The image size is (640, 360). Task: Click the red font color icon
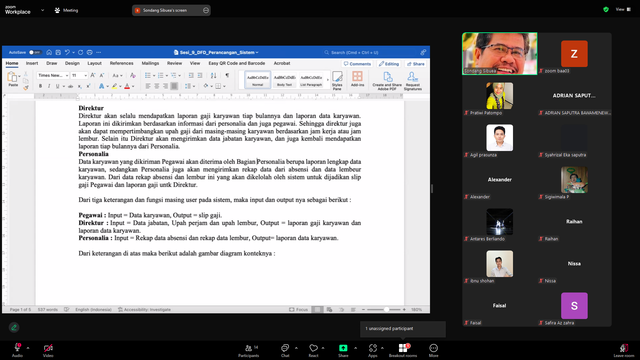127,86
